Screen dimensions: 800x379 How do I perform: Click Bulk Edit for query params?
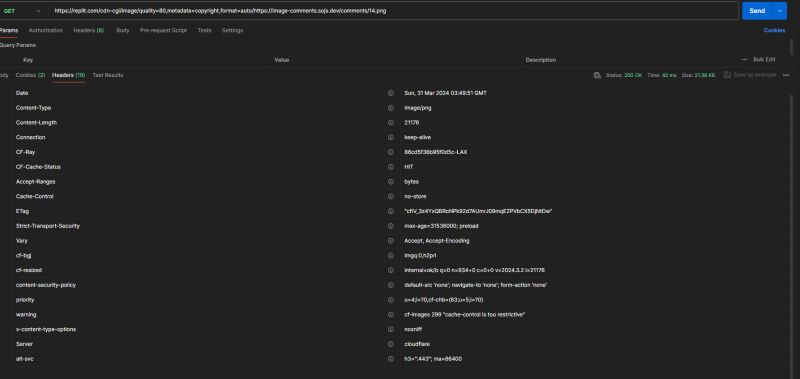[764, 60]
